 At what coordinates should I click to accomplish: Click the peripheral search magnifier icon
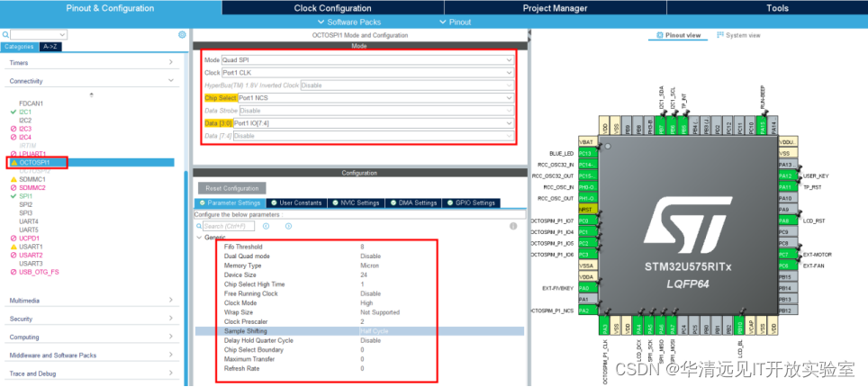point(5,35)
